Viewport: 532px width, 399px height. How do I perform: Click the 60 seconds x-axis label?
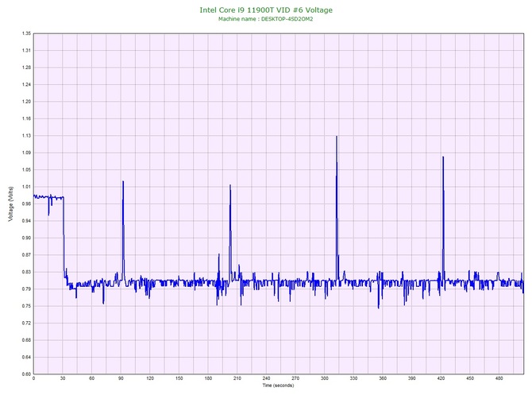pos(91,378)
